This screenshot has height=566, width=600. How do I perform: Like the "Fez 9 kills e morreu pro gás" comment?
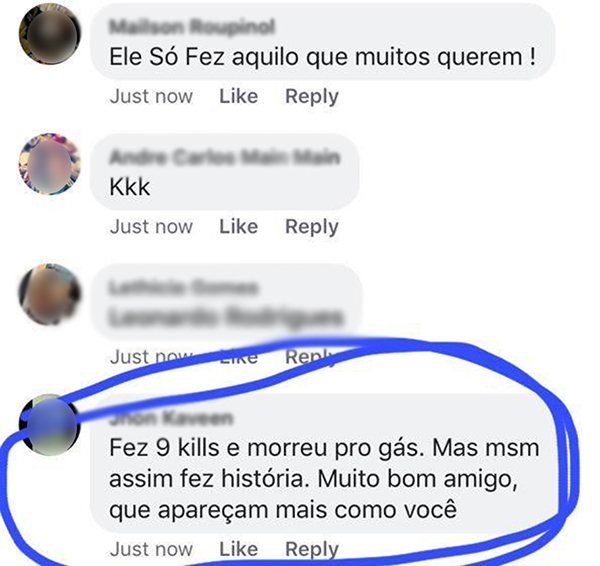238,550
